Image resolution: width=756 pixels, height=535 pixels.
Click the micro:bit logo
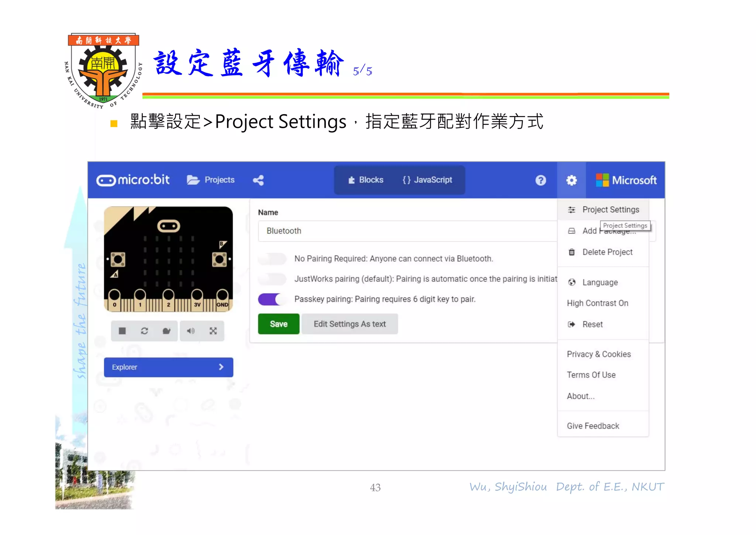click(x=133, y=180)
